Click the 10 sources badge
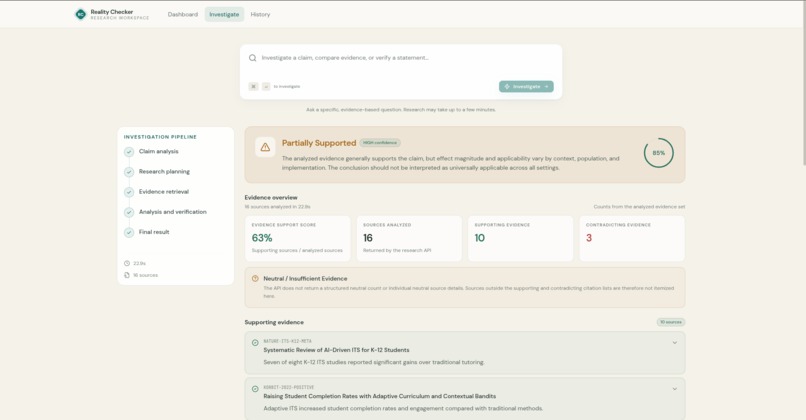 pyautogui.click(x=670, y=322)
